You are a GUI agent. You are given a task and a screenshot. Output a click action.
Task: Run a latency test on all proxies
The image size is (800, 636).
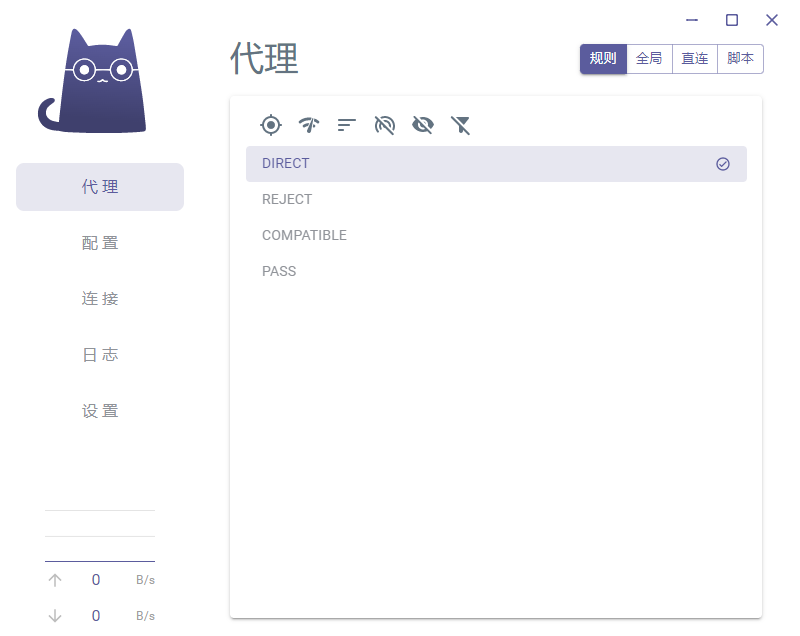308,125
